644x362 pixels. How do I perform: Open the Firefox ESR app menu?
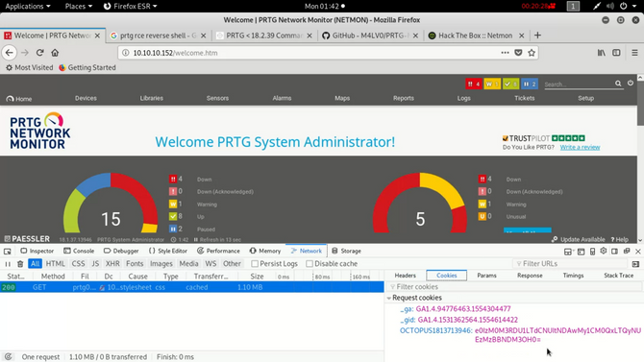130,6
